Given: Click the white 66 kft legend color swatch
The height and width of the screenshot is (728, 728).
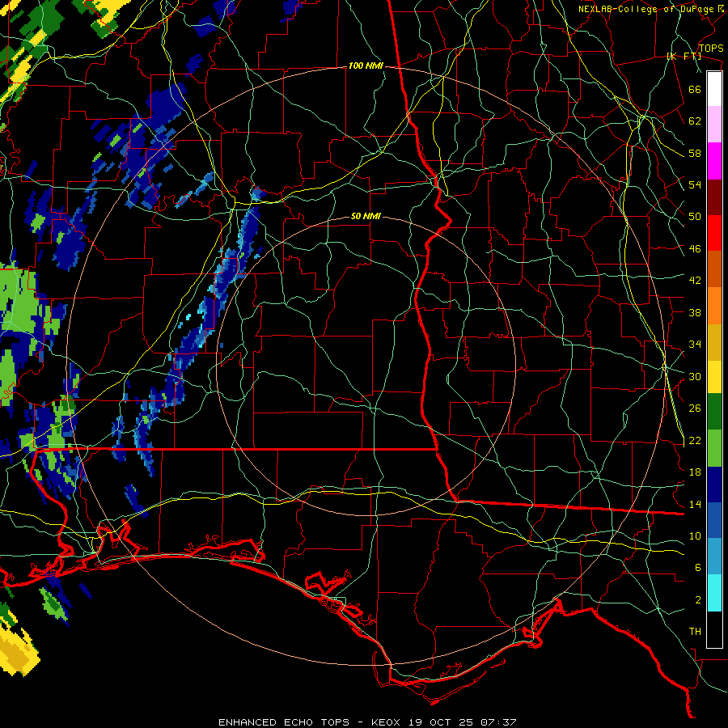Looking at the screenshot, I should click(714, 89).
